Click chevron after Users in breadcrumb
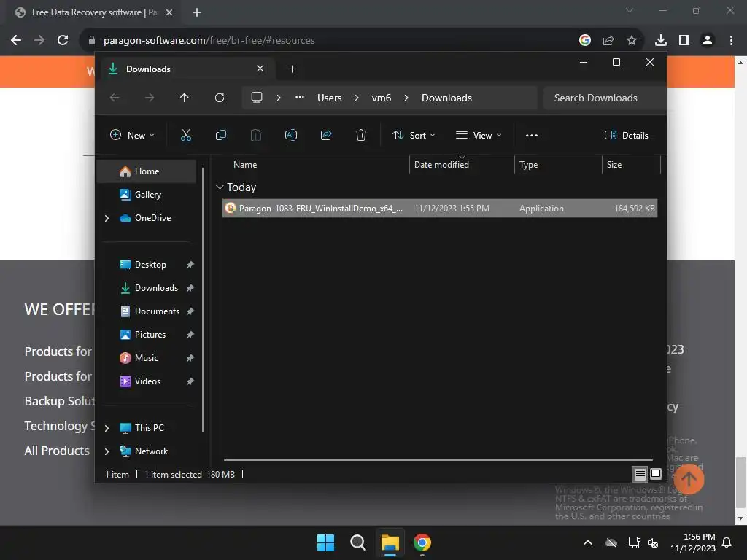747x560 pixels. pyautogui.click(x=357, y=98)
